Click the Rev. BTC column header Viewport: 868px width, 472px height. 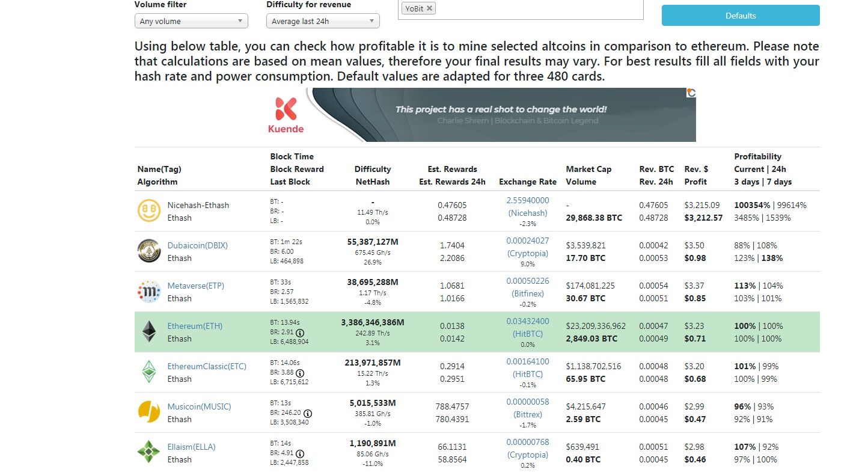pyautogui.click(x=656, y=169)
